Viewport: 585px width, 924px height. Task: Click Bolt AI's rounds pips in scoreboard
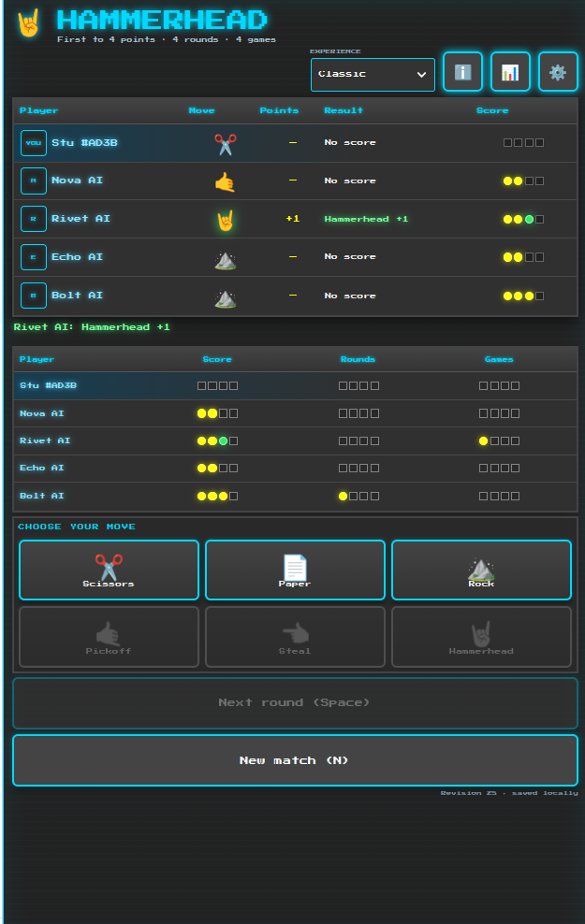pyautogui.click(x=358, y=497)
